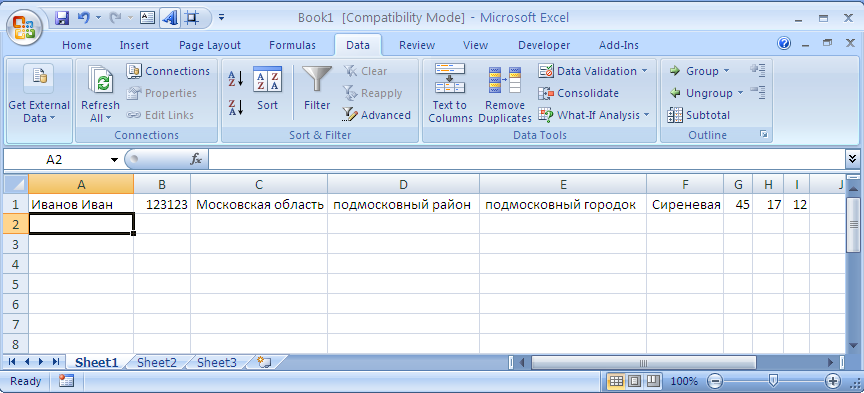
Task: Open the Page Layout tab
Action: (210, 45)
